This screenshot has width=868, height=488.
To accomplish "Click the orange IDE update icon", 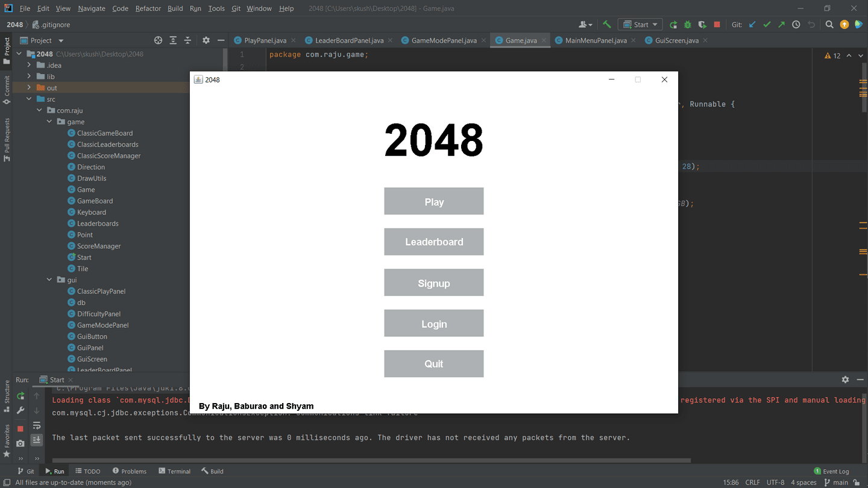I will pyautogui.click(x=844, y=25).
